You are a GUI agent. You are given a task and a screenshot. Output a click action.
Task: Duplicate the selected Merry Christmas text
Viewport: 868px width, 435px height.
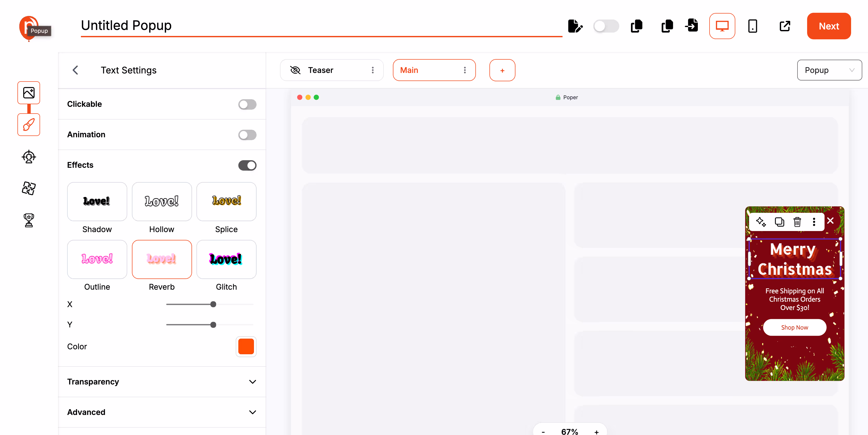click(x=779, y=222)
